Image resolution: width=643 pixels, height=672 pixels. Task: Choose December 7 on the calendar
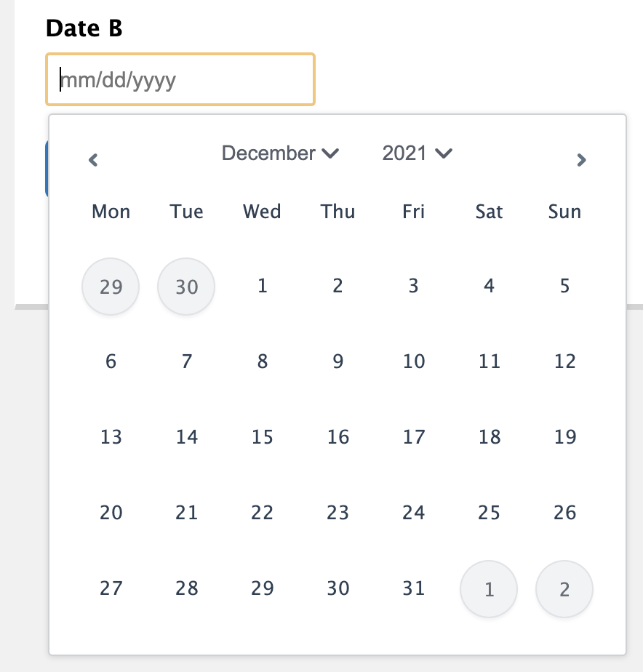pyautogui.click(x=186, y=362)
